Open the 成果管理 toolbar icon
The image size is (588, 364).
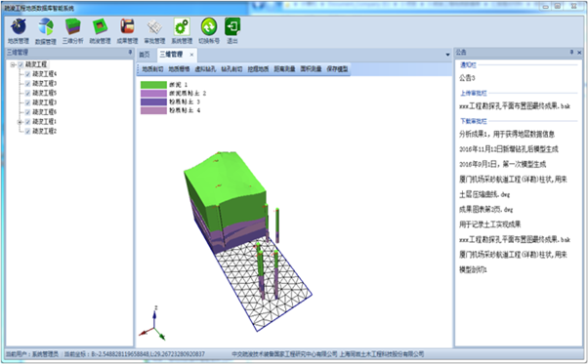click(127, 27)
